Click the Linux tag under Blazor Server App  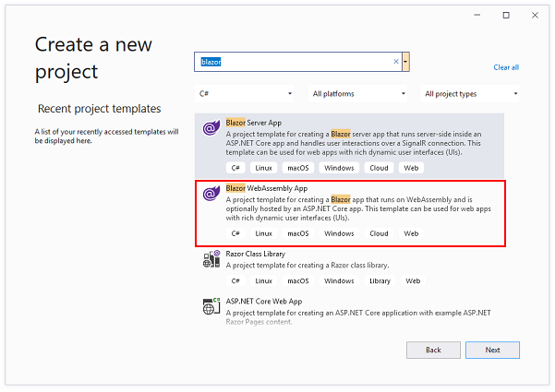click(x=264, y=168)
